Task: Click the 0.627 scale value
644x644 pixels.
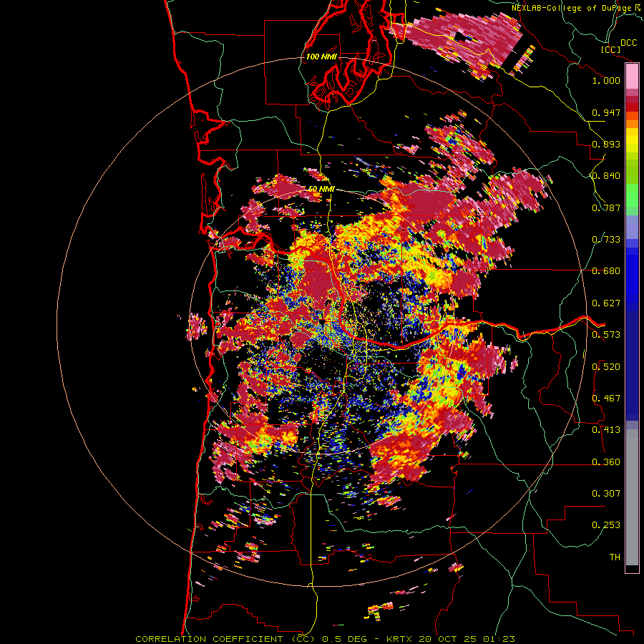Action: (606, 303)
